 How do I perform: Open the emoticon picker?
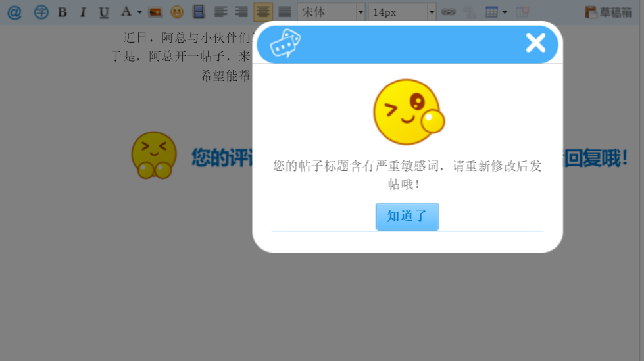(177, 12)
